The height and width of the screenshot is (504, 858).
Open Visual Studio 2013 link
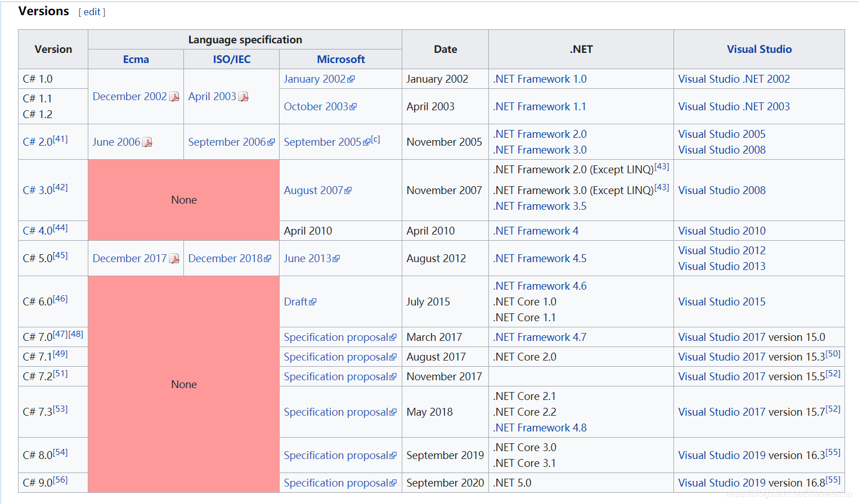[x=722, y=266]
